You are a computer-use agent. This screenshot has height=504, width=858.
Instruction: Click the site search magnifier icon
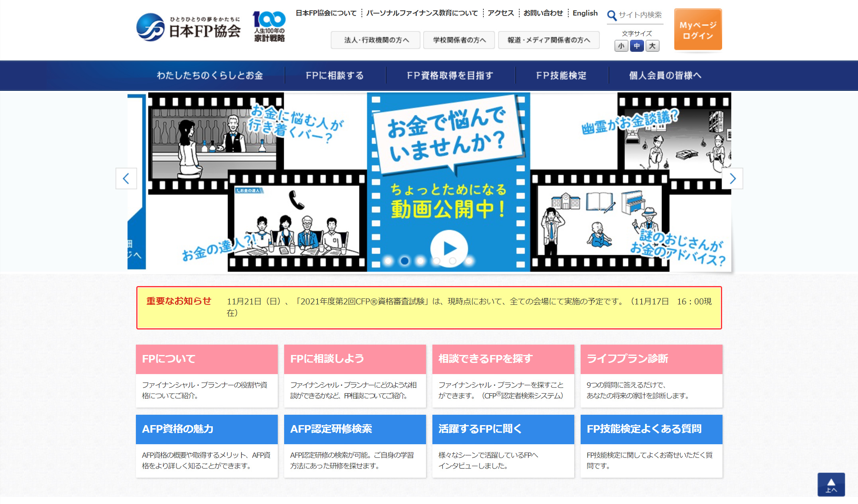click(611, 15)
